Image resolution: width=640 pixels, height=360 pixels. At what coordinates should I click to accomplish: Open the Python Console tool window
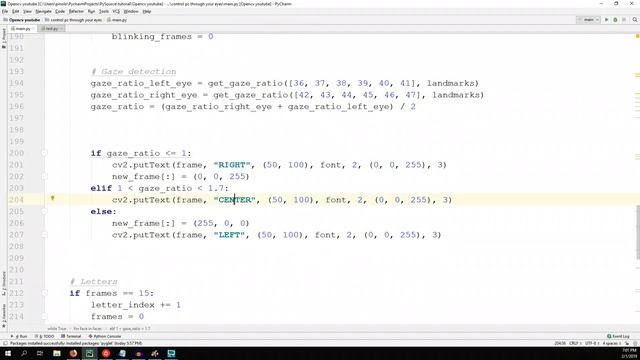[105, 336]
